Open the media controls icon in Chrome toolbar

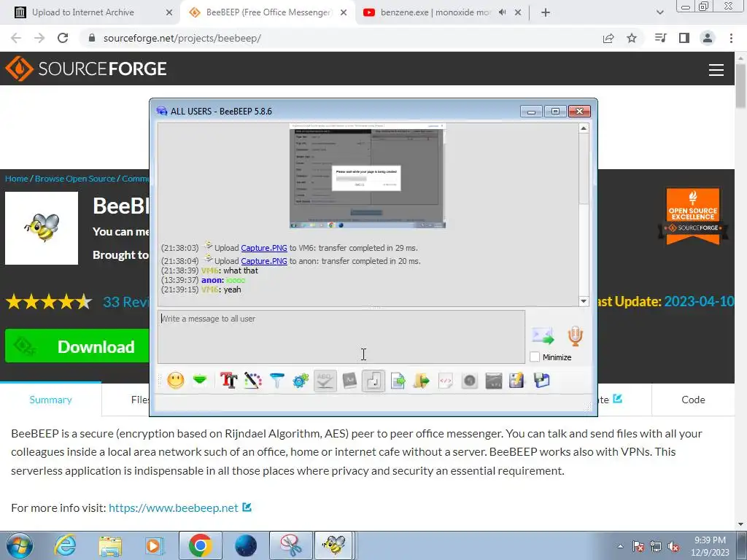[660, 38]
